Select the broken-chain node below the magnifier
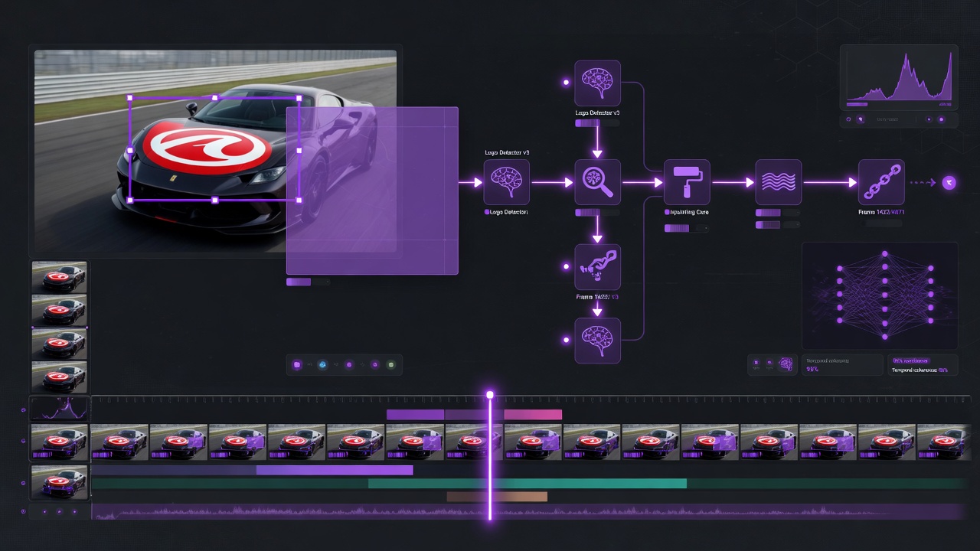 [x=597, y=267]
